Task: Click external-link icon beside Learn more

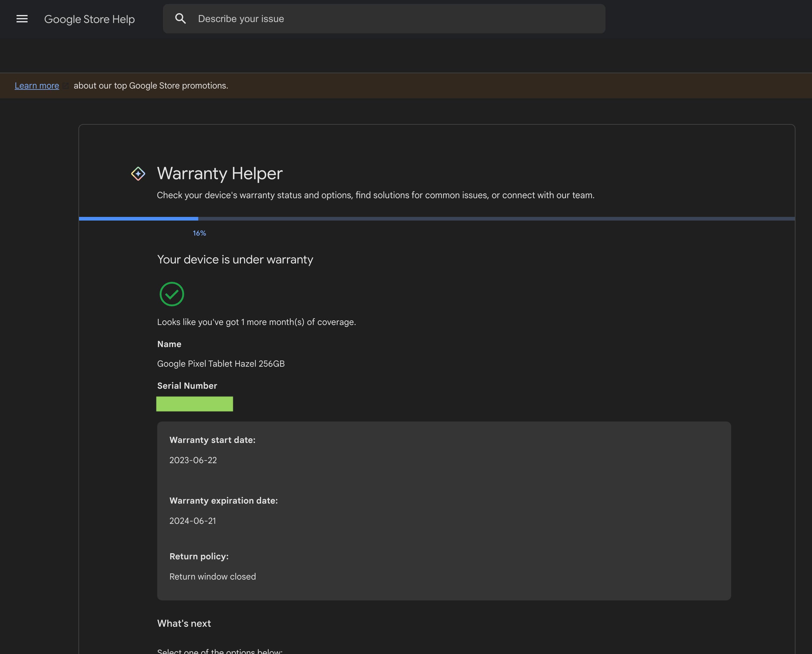Action: pos(66,86)
